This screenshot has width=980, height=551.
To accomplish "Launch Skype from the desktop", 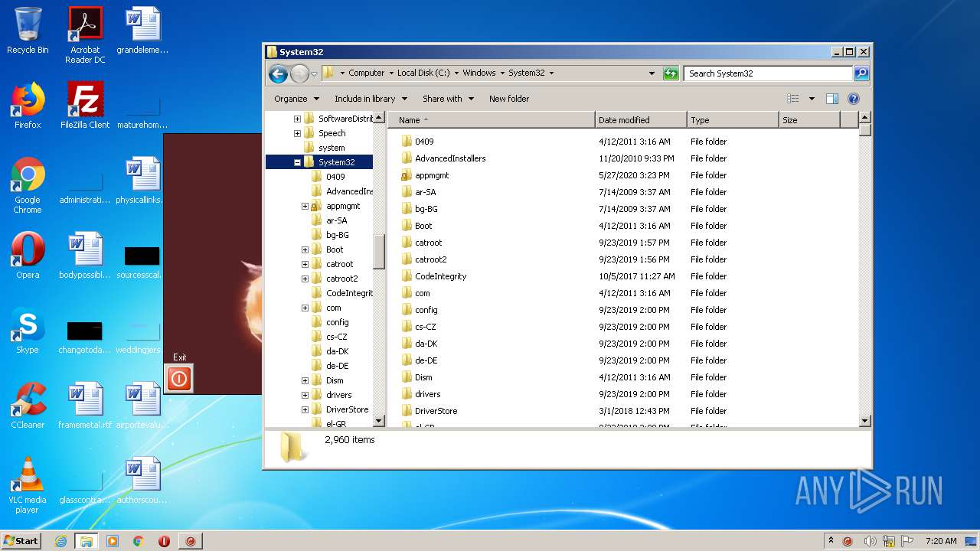I will 28,331.
